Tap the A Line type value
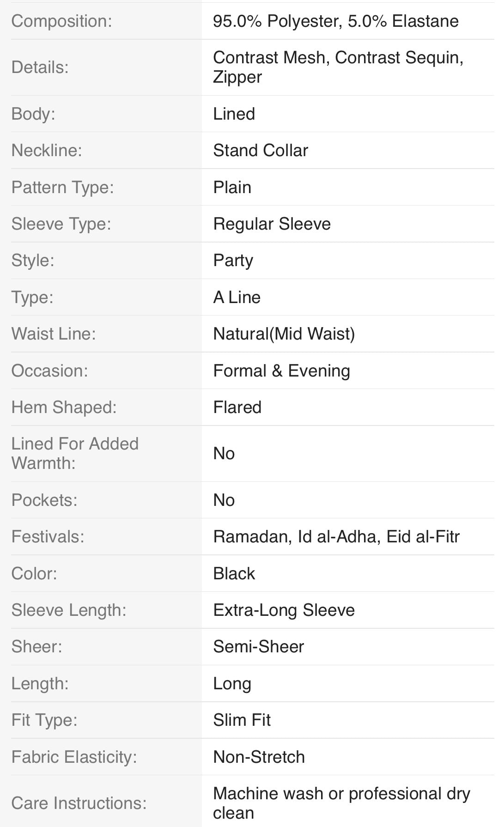The image size is (504, 827). pyautogui.click(x=237, y=298)
